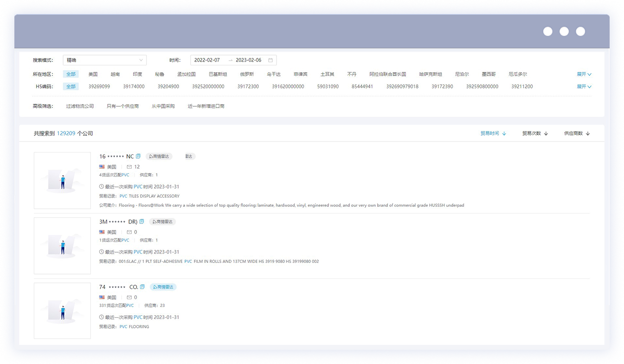Filter region by 尼泊尔
This screenshot has height=364, width=624.
462,74
